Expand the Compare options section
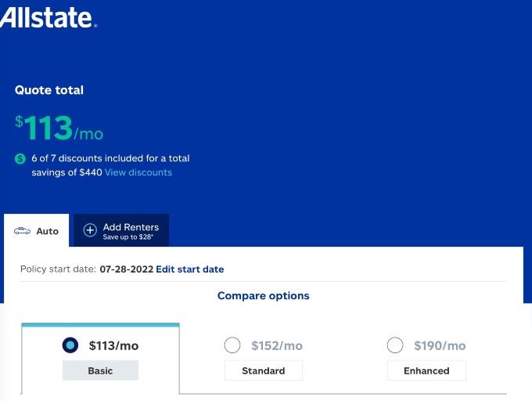The width and height of the screenshot is (532, 401). pyautogui.click(x=264, y=296)
